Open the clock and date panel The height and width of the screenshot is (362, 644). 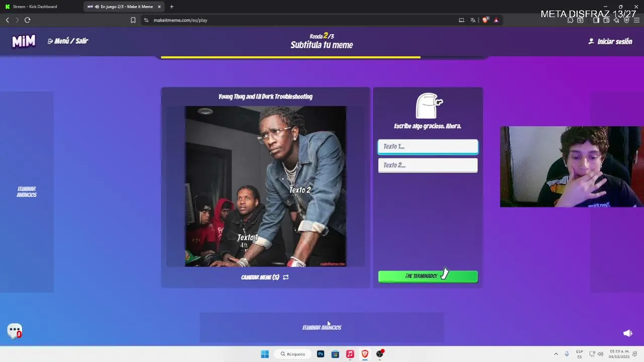tap(619, 354)
